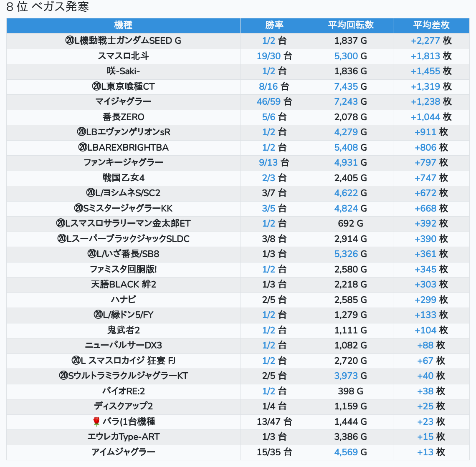Click the 8/16 台 win rate
This screenshot has height=467, width=476.
tap(274, 86)
